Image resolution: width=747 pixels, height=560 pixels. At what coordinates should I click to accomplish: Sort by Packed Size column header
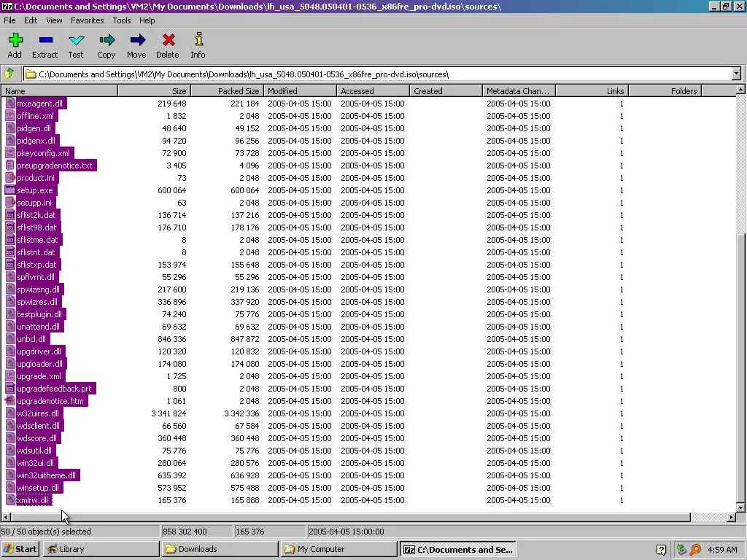tap(228, 91)
